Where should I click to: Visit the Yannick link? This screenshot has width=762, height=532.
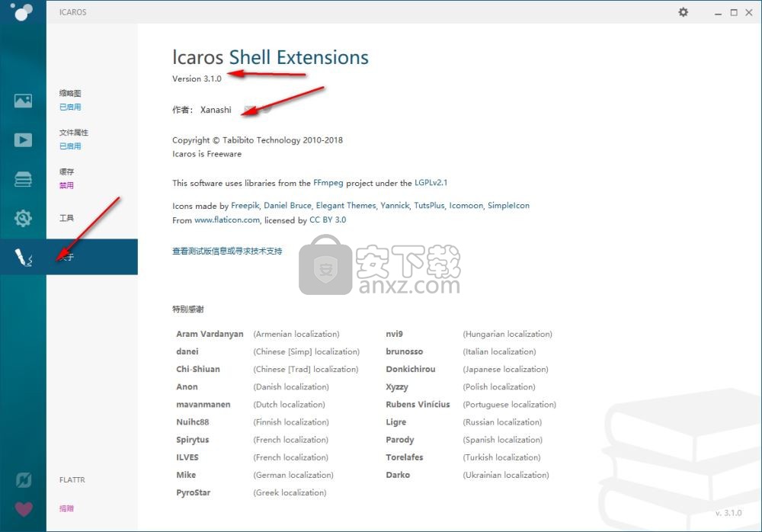click(x=395, y=206)
